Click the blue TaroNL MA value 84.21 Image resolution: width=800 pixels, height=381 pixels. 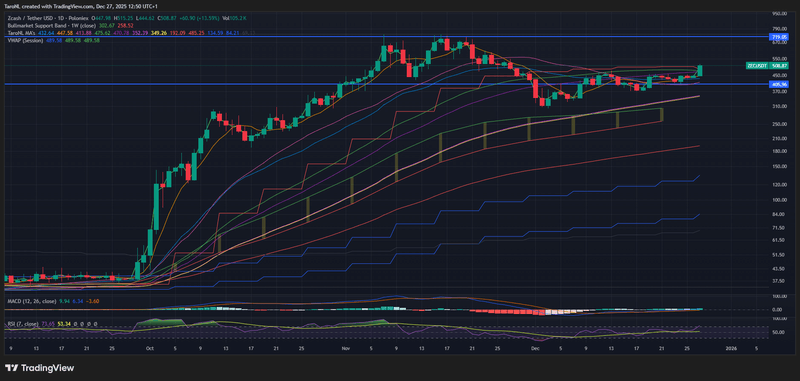tap(233, 33)
